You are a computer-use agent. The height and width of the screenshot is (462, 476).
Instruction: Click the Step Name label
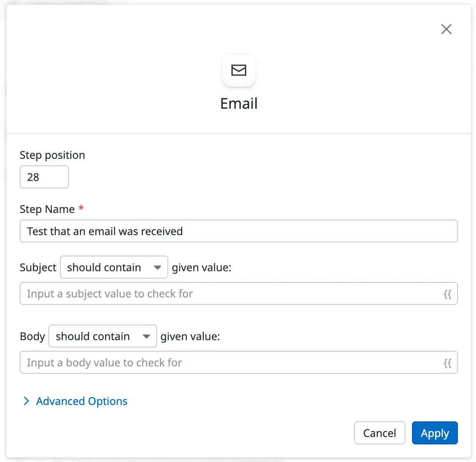[47, 209]
